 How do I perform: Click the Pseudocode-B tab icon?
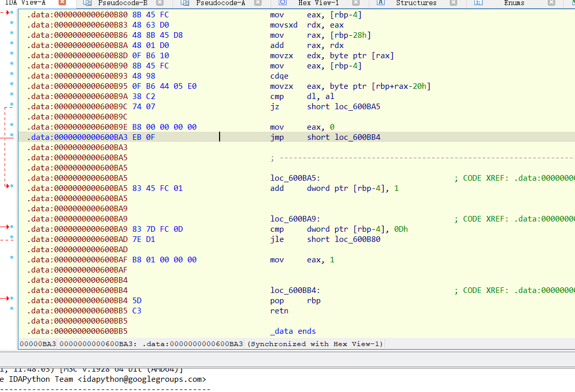click(x=87, y=3)
